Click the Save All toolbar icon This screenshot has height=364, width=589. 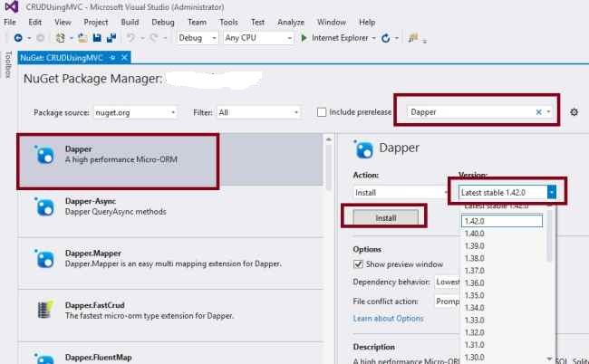(111, 38)
